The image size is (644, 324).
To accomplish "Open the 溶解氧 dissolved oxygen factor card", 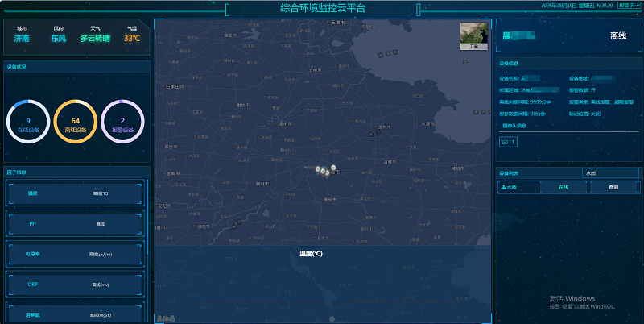I will click(75, 314).
